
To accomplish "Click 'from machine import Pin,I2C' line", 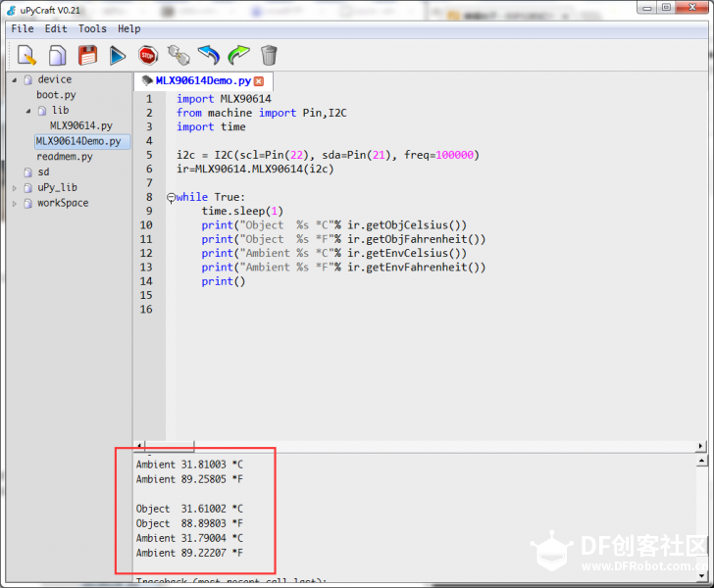I will point(262,113).
